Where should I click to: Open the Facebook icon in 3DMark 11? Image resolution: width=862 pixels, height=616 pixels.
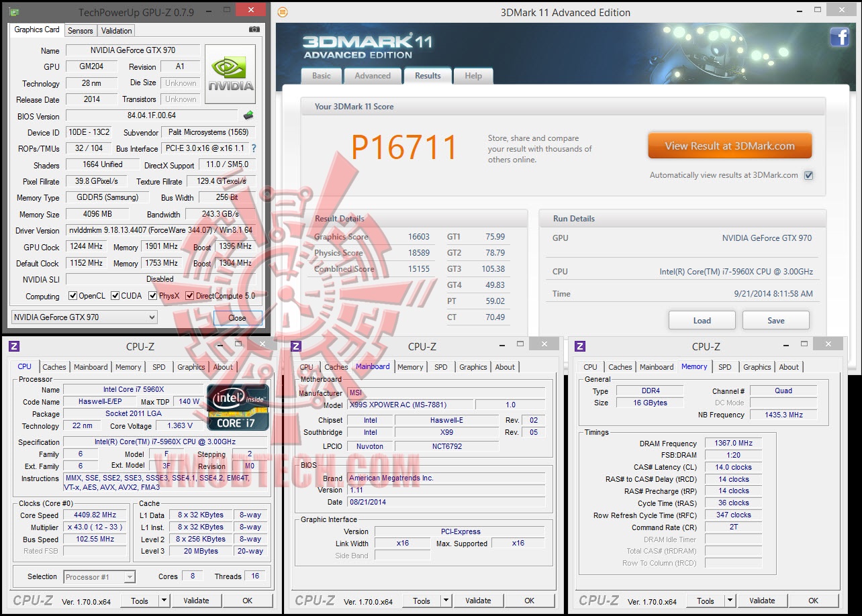840,37
